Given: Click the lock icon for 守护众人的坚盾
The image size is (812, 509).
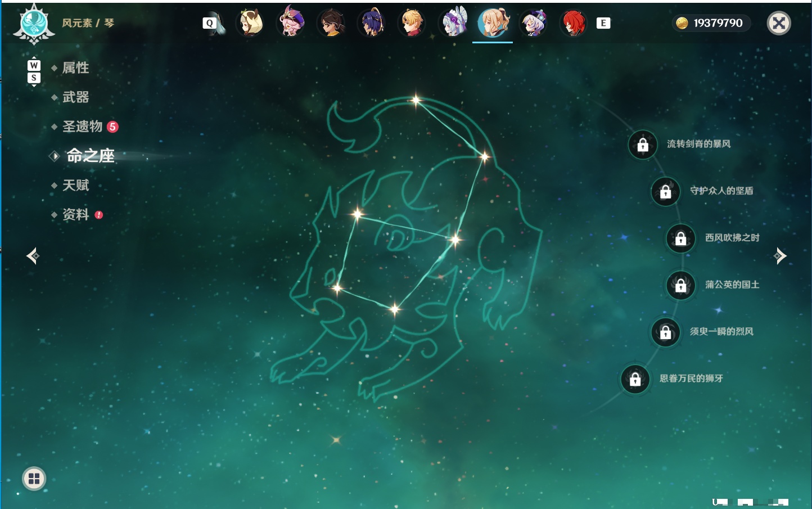Looking at the screenshot, I should 666,192.
